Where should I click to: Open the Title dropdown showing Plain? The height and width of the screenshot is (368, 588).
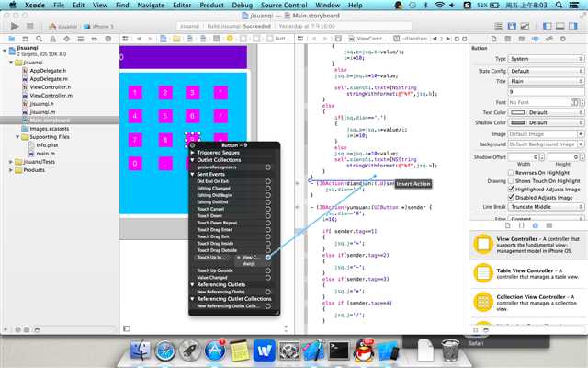coord(546,81)
